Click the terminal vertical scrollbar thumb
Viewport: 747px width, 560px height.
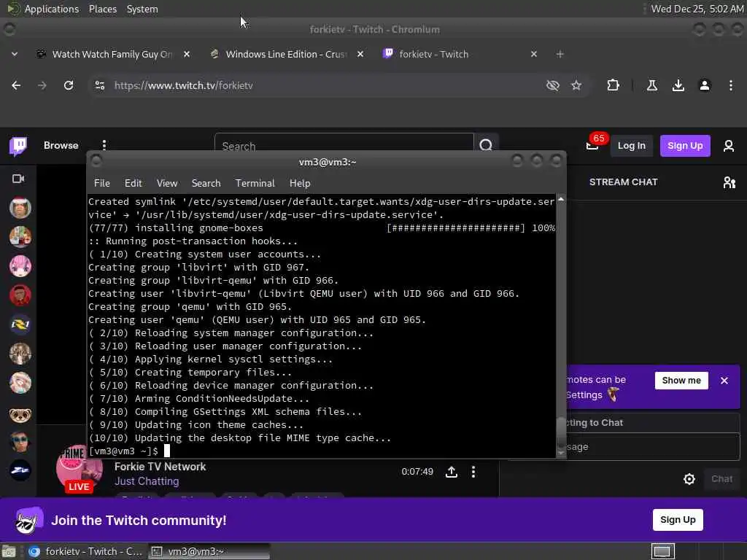(x=561, y=433)
